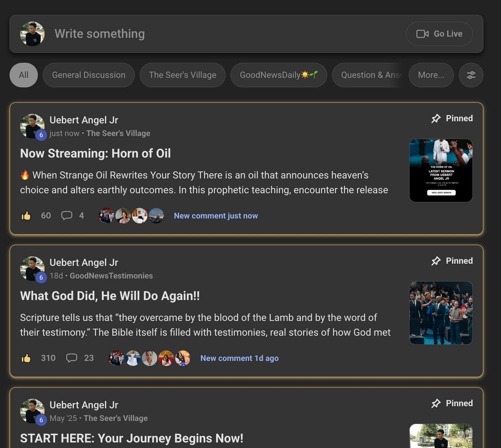
Task: View third commenter avatar on What God Did post
Action: click(x=150, y=358)
